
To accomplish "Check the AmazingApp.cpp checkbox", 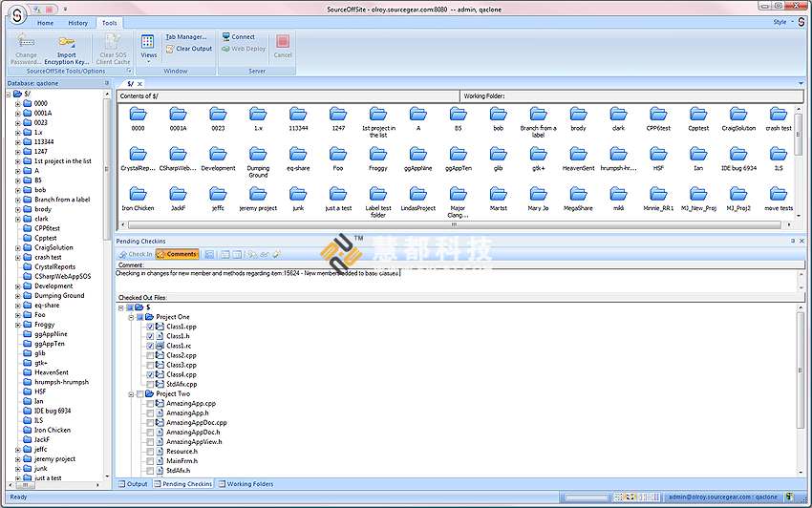I will (x=150, y=403).
